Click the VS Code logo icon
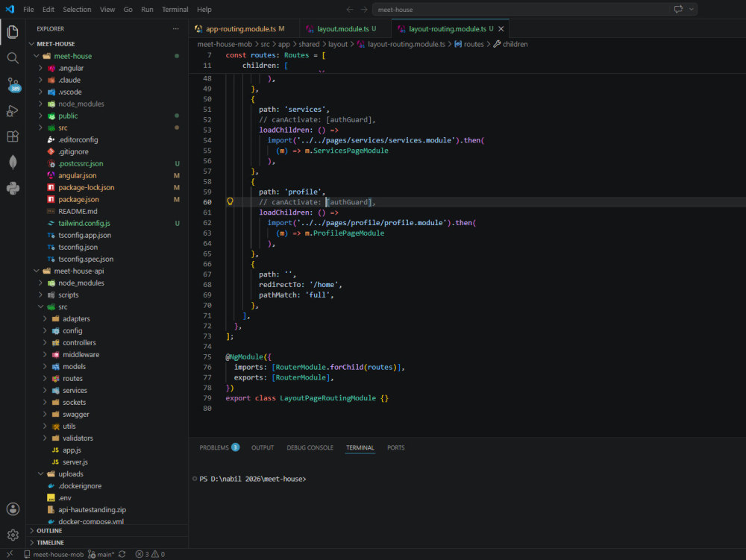 (x=10, y=9)
